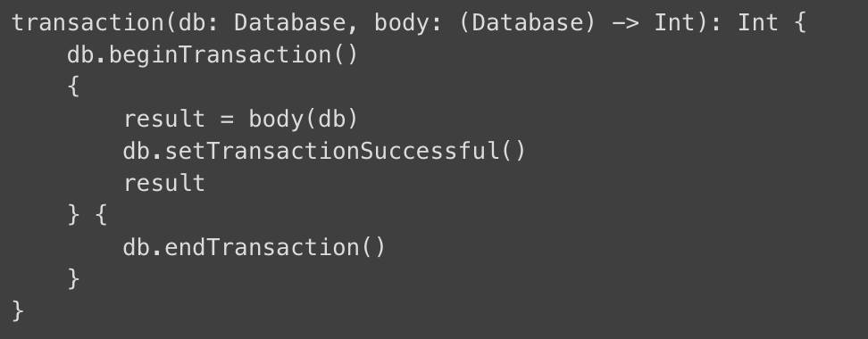Click the standalone result line
Screen dimensions: 868x339
click(x=164, y=183)
